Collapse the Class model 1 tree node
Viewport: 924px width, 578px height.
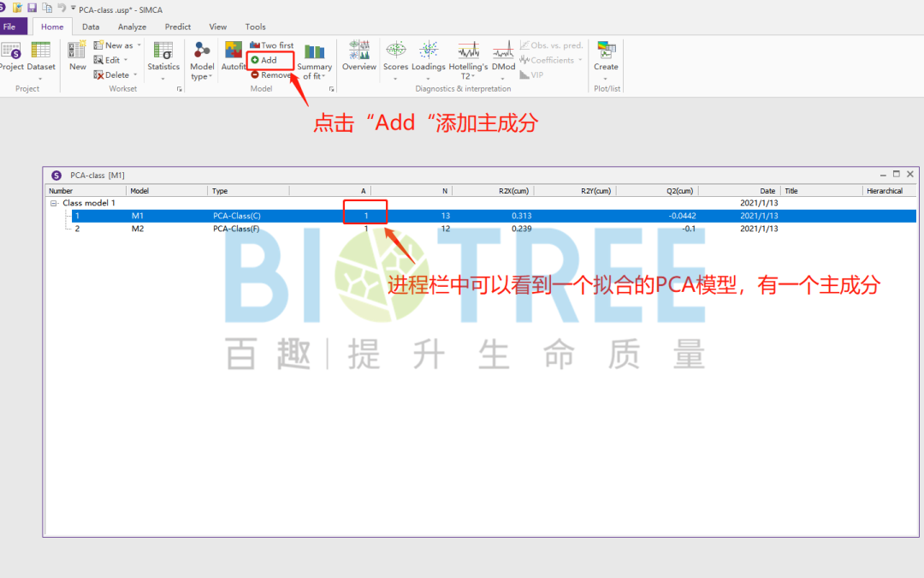pos(52,203)
